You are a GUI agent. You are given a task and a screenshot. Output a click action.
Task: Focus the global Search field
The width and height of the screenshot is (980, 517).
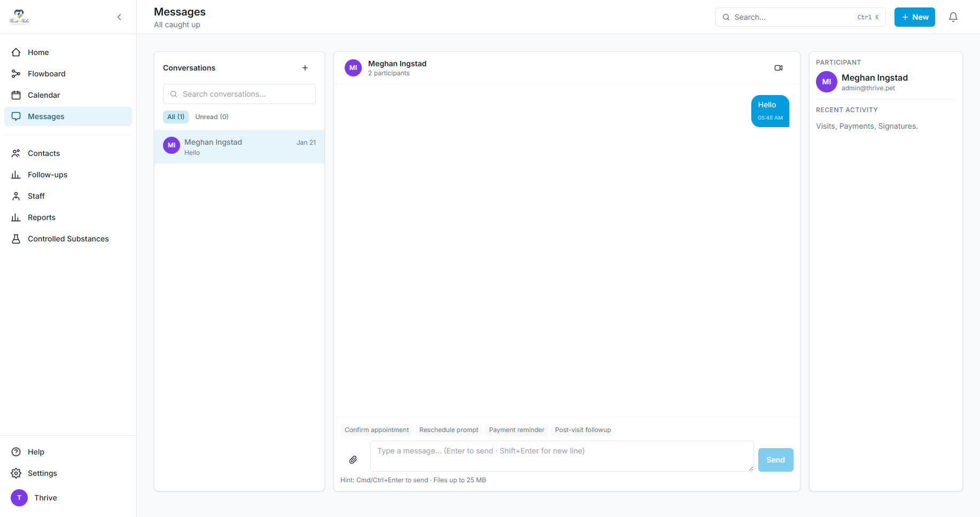point(800,17)
